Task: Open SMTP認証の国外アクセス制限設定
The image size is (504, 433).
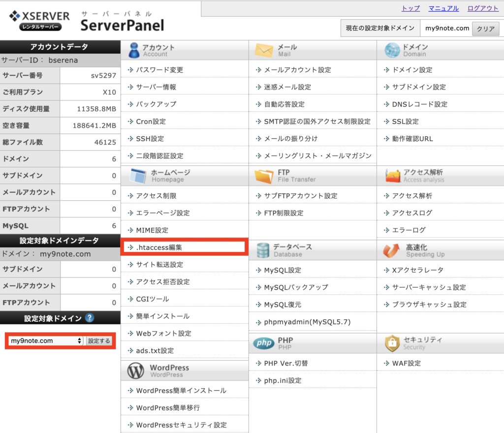Action: [x=317, y=122]
